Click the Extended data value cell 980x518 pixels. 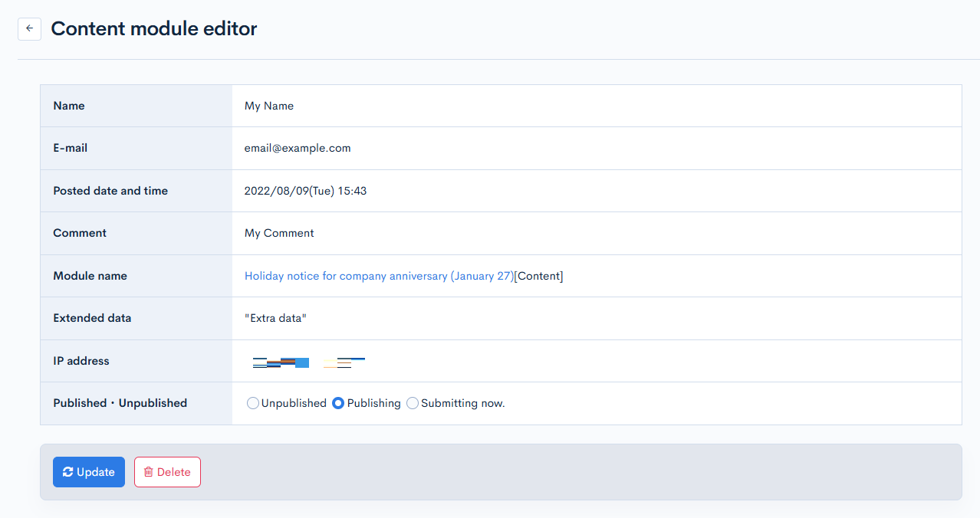click(x=275, y=318)
